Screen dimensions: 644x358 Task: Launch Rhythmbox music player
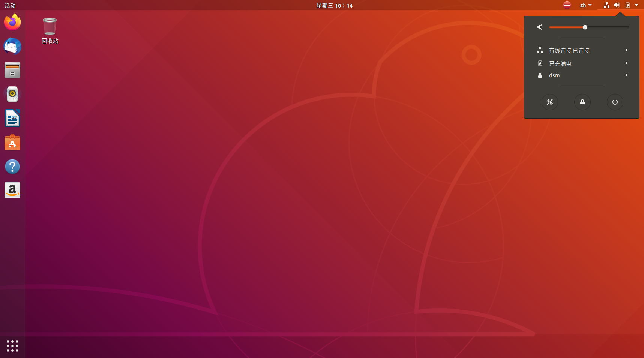[x=12, y=94]
